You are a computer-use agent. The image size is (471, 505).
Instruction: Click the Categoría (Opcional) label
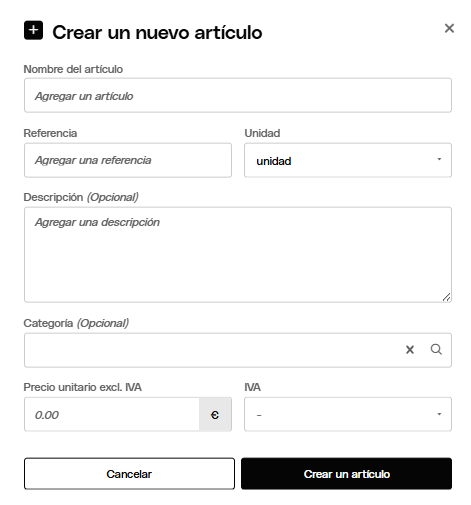(76, 323)
